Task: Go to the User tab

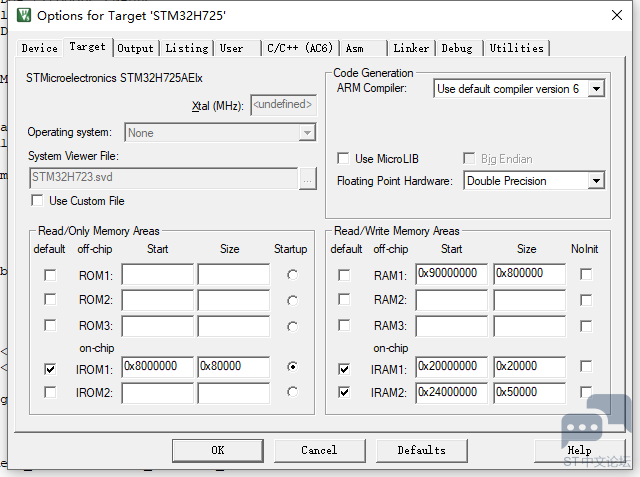Action: [x=238, y=48]
